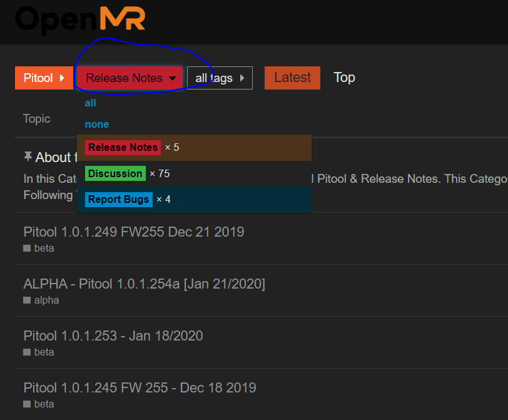Open Pitool 1.0.1.245 FW 255 topic
This screenshot has width=508, height=420.
140,387
